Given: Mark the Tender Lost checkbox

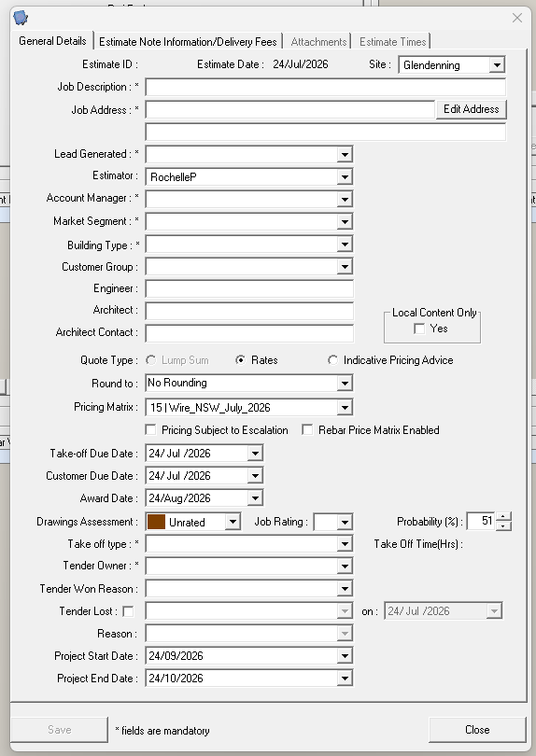Looking at the screenshot, I should (x=128, y=611).
